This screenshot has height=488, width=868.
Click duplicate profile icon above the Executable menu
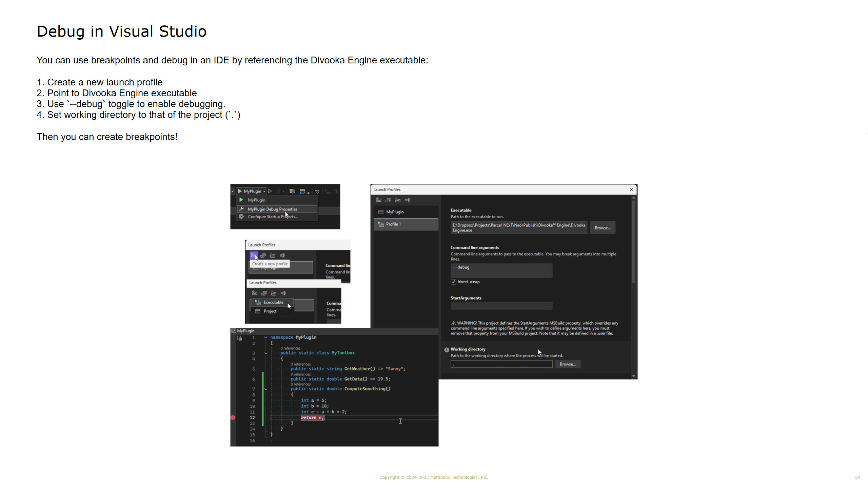coord(264,293)
